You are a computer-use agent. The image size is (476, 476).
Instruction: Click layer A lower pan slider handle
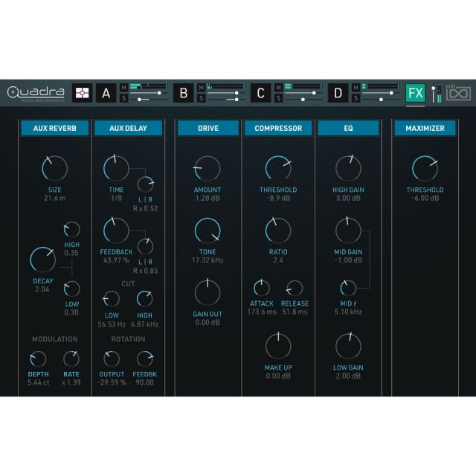pos(139,99)
